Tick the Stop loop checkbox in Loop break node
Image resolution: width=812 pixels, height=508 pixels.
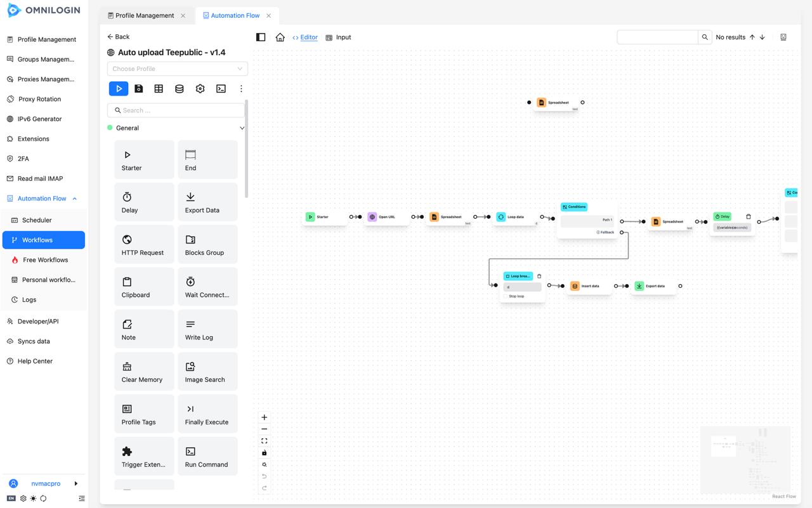click(506, 296)
